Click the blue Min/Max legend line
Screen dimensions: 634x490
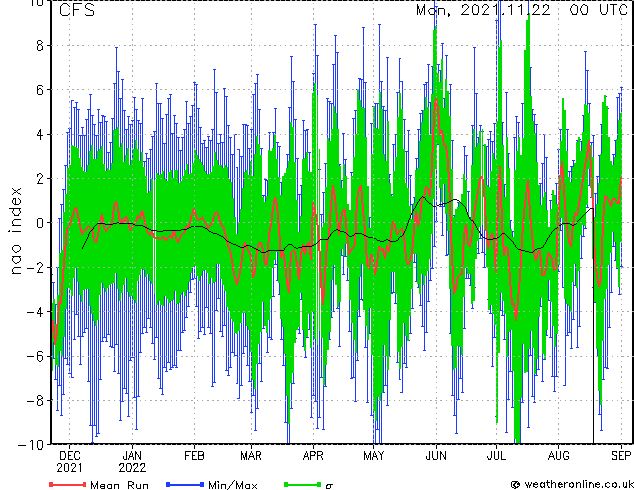coord(185,484)
